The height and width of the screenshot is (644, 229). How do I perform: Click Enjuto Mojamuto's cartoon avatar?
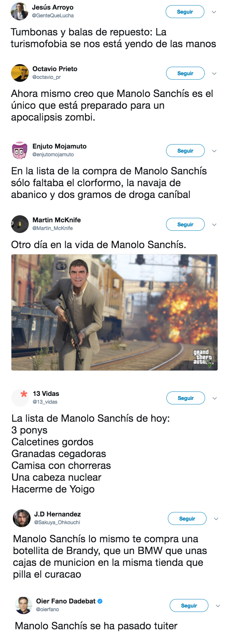(x=20, y=150)
